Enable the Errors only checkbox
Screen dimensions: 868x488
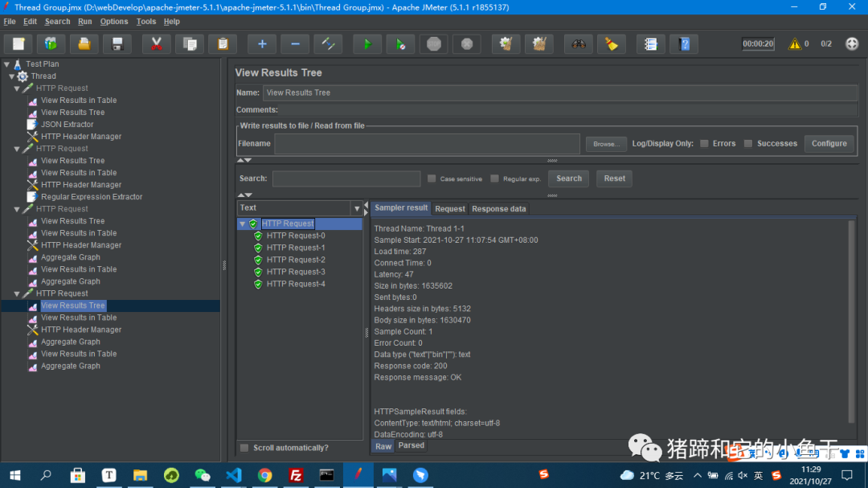[704, 143]
